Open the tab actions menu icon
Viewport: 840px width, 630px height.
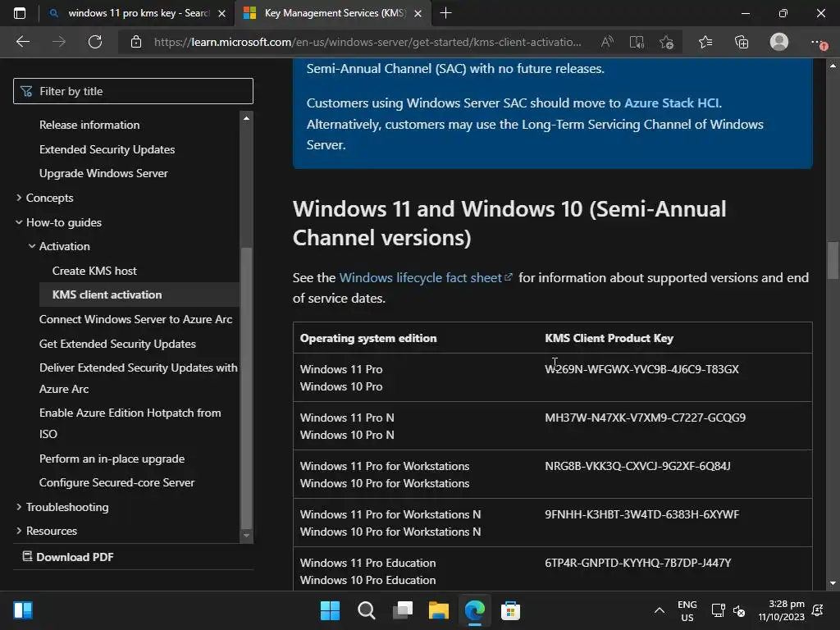[20, 13]
